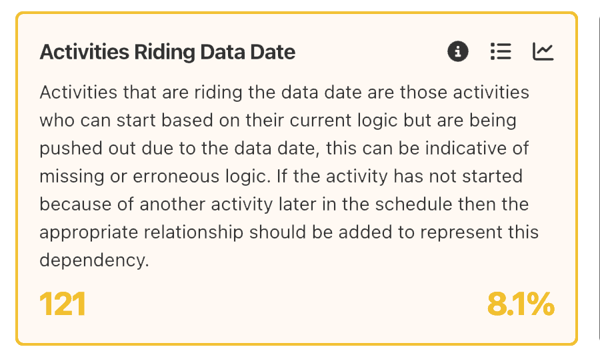The width and height of the screenshot is (600, 361).
Task: Select the 121 activity count
Action: click(x=62, y=304)
